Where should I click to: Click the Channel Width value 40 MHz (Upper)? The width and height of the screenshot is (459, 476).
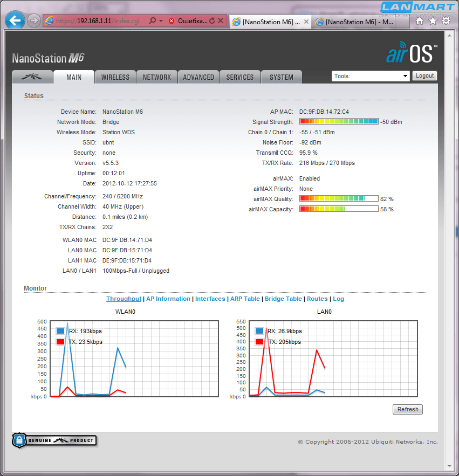[x=123, y=206]
